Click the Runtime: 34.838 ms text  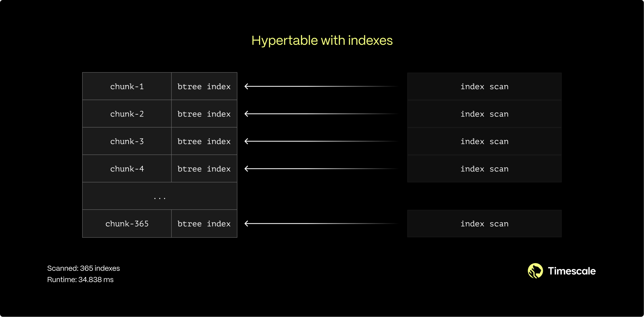coord(80,280)
